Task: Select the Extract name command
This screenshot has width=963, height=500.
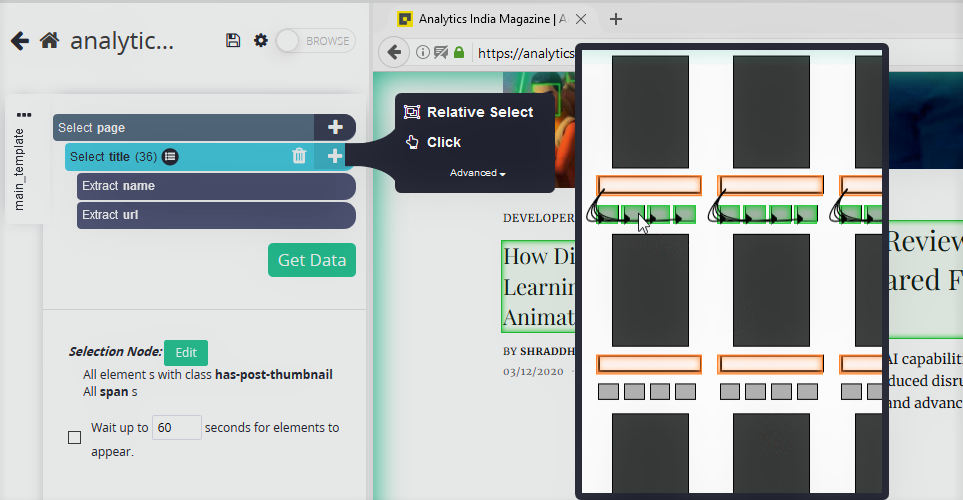Action: point(216,186)
